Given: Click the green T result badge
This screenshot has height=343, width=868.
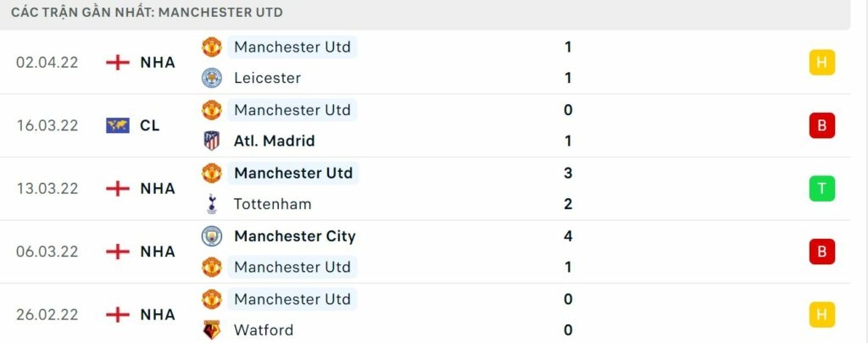Looking at the screenshot, I should click(821, 188).
